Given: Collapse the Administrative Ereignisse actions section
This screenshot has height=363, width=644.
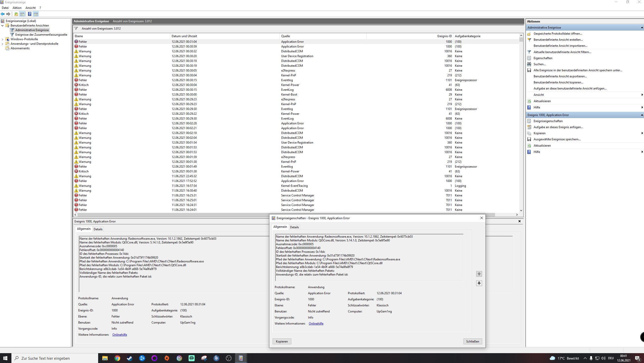Looking at the screenshot, I should pyautogui.click(x=642, y=28).
